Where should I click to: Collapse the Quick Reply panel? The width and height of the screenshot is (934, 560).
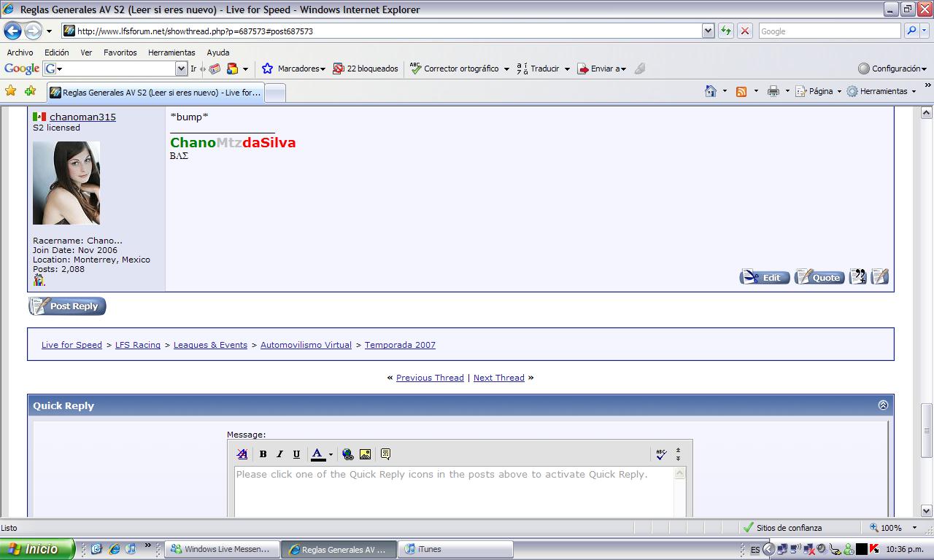(883, 405)
